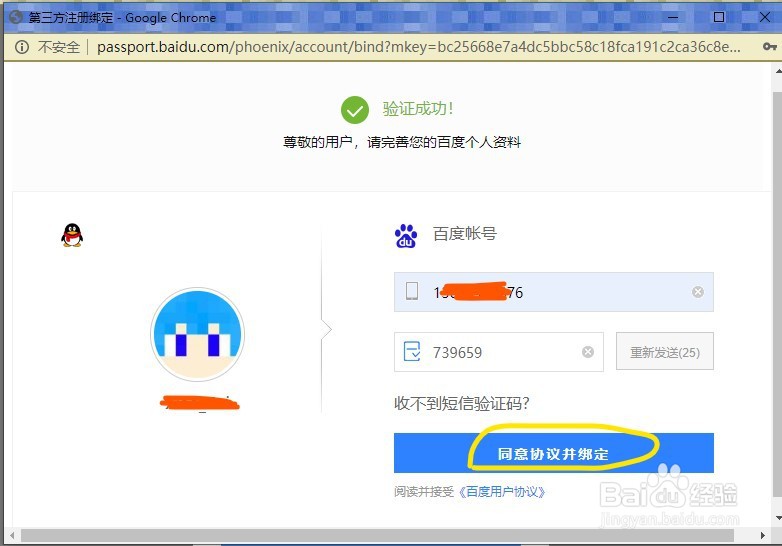Click the phone icon in number field

click(x=412, y=291)
